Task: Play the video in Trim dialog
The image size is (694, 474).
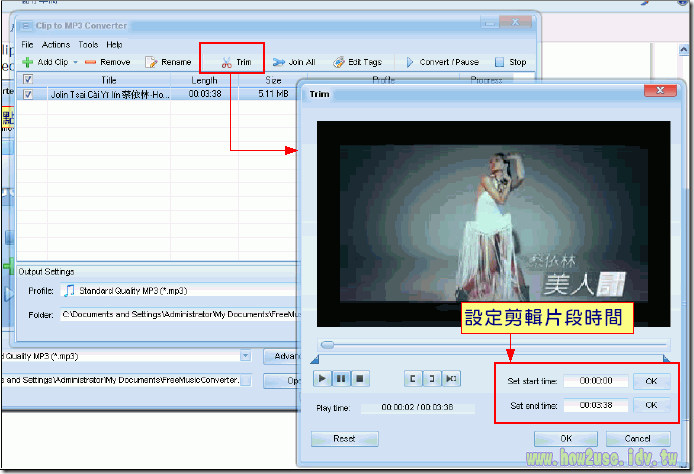Action: 322,379
